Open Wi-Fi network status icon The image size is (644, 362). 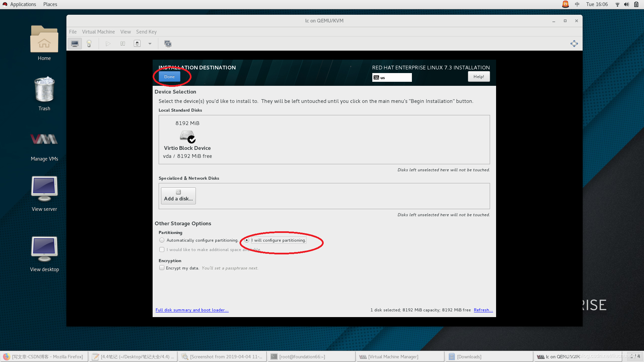click(617, 4)
